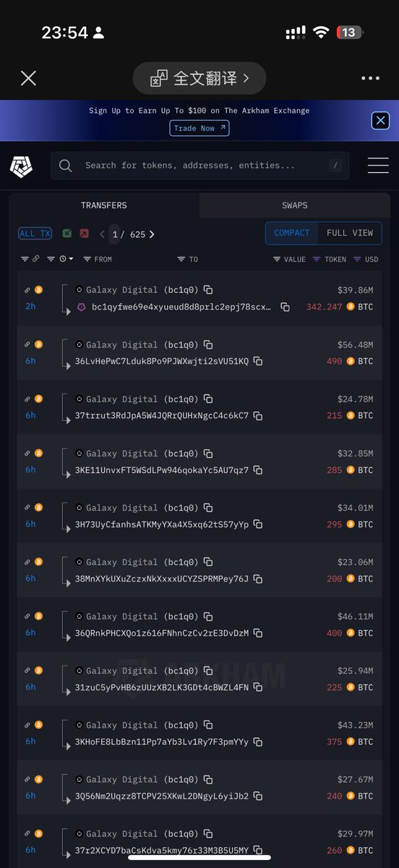
Task: Open the hamburger menu
Action: [x=378, y=166]
